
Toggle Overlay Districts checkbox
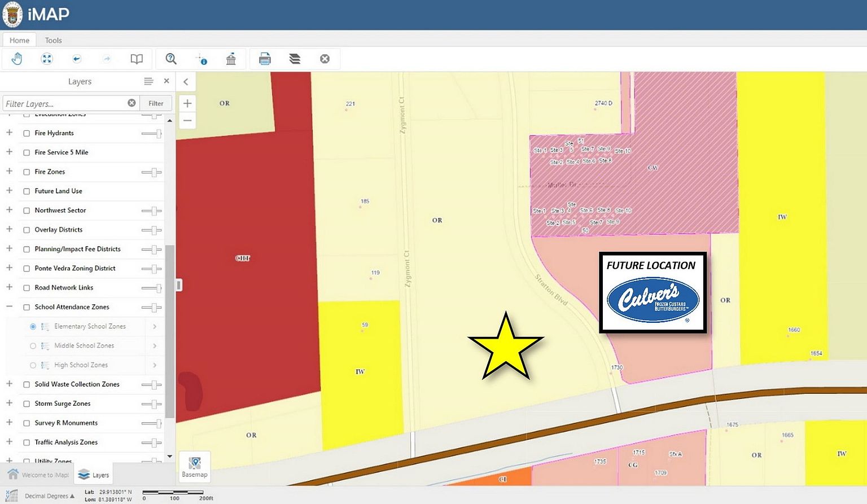coord(27,230)
